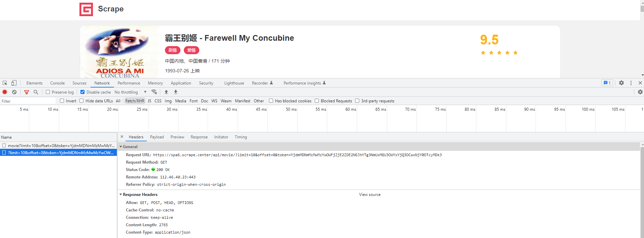644x238 pixels.
Task: Show the request Initiator tab
Action: [221, 137]
